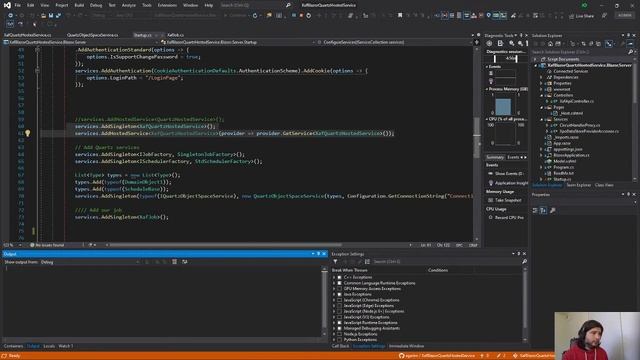The height and width of the screenshot is (360, 640).
Task: Open the Analyze menu
Action: (x=129, y=5)
